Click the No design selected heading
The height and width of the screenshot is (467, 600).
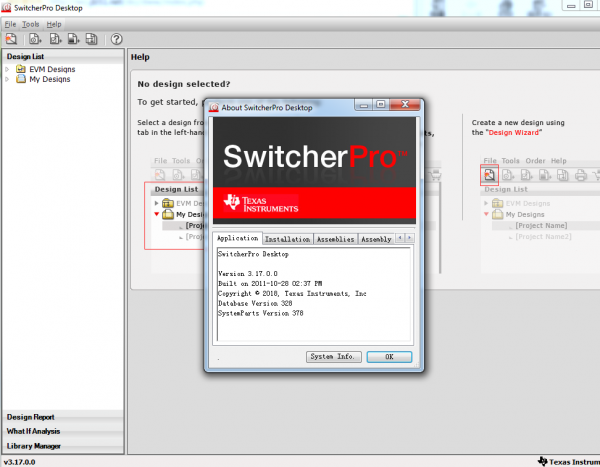click(x=184, y=84)
